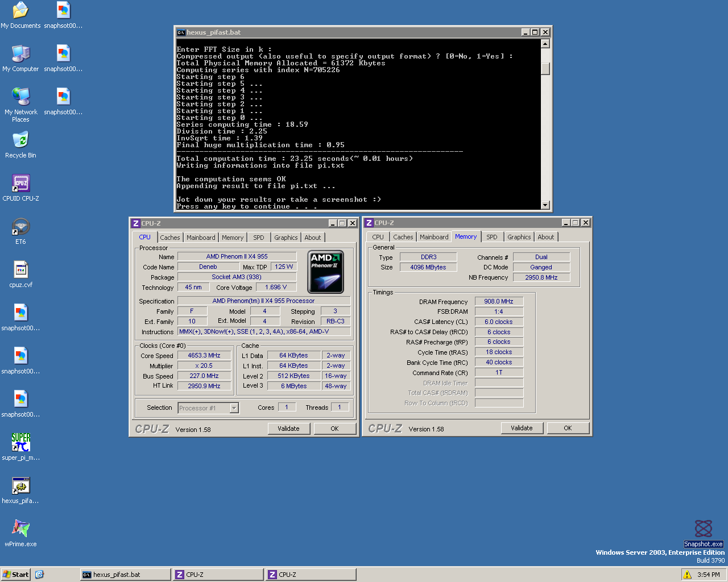Click the warning shield tray icon
This screenshot has width=728, height=582.
[687, 575]
